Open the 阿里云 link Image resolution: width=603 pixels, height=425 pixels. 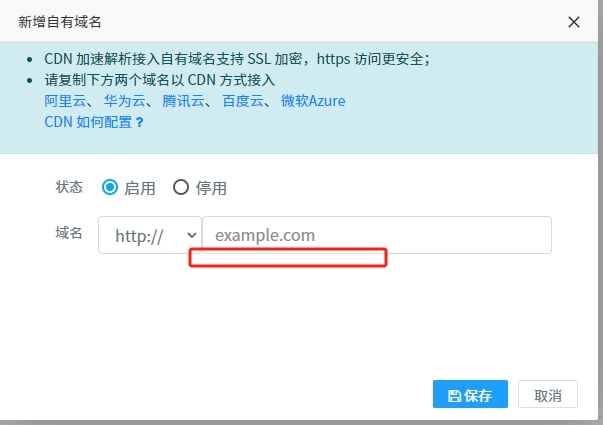pos(65,101)
